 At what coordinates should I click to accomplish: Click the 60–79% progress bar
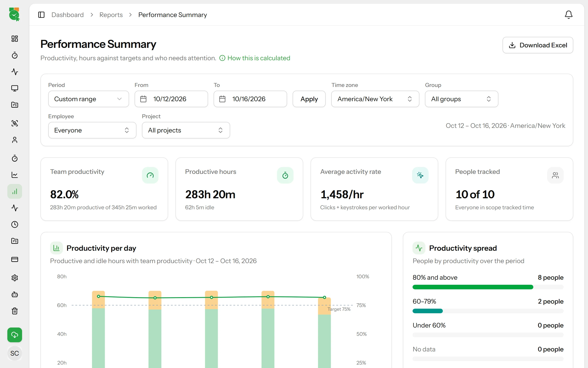pos(488,311)
